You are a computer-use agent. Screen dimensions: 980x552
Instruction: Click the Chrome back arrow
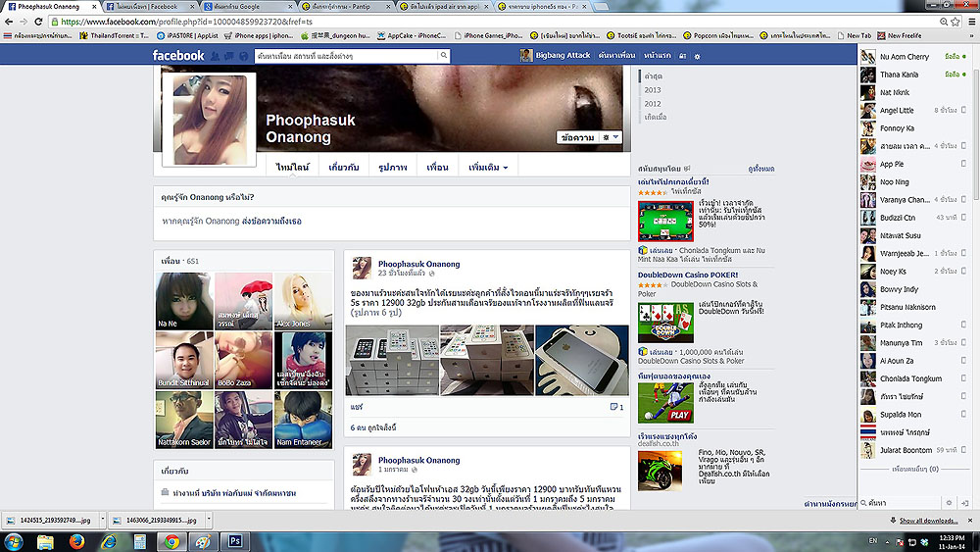tap(9, 22)
